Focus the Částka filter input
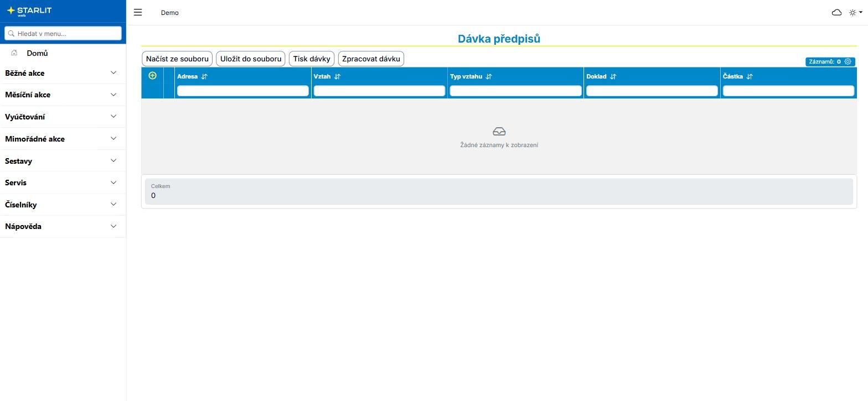 (788, 91)
